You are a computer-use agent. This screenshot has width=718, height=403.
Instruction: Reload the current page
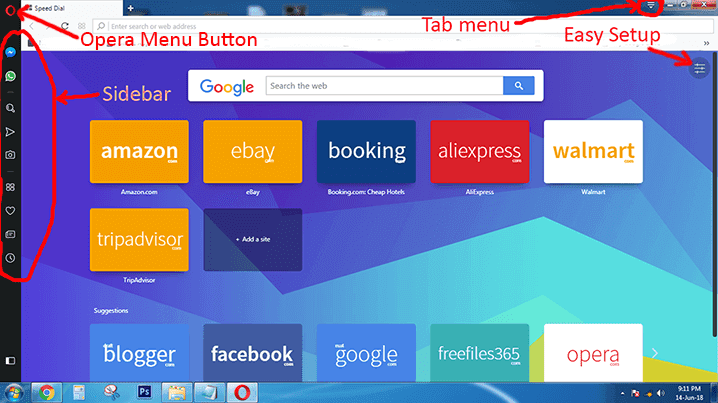point(65,26)
